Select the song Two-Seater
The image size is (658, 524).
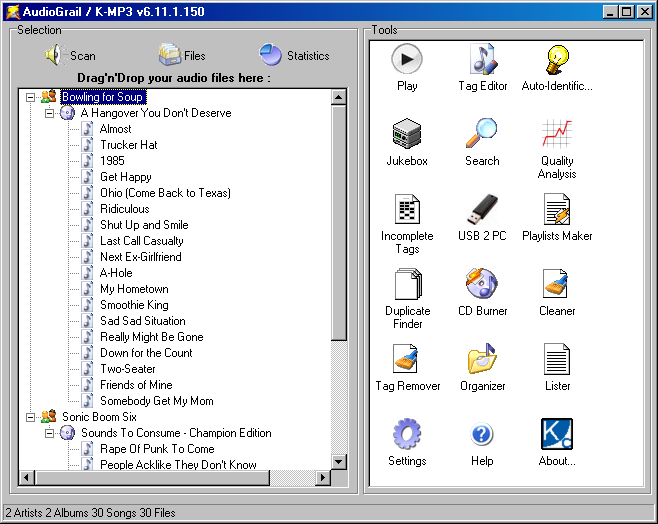pos(128,368)
